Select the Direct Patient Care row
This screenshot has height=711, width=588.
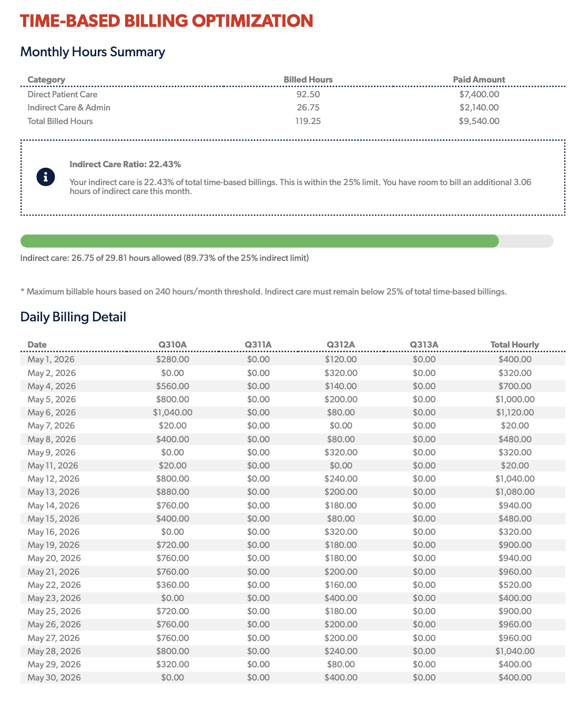pos(293,95)
